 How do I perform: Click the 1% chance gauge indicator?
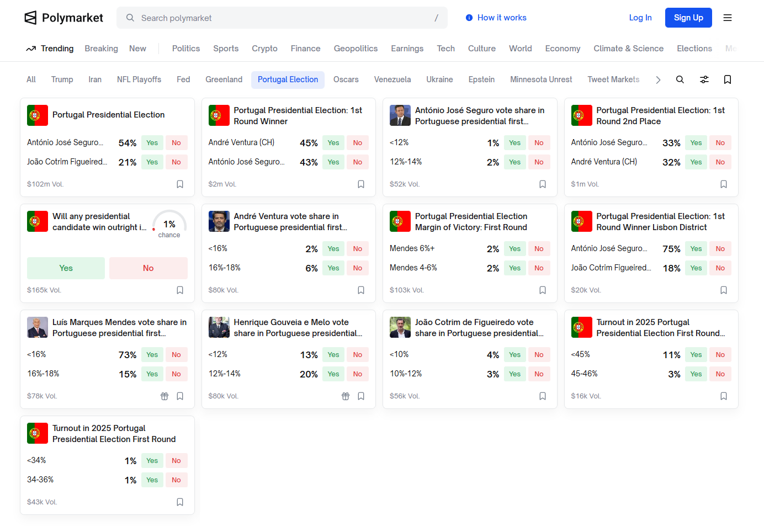pos(169,225)
